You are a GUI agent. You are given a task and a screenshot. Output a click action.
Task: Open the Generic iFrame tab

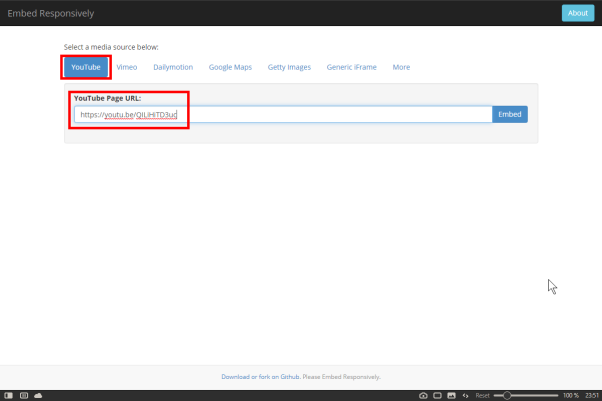point(351,67)
